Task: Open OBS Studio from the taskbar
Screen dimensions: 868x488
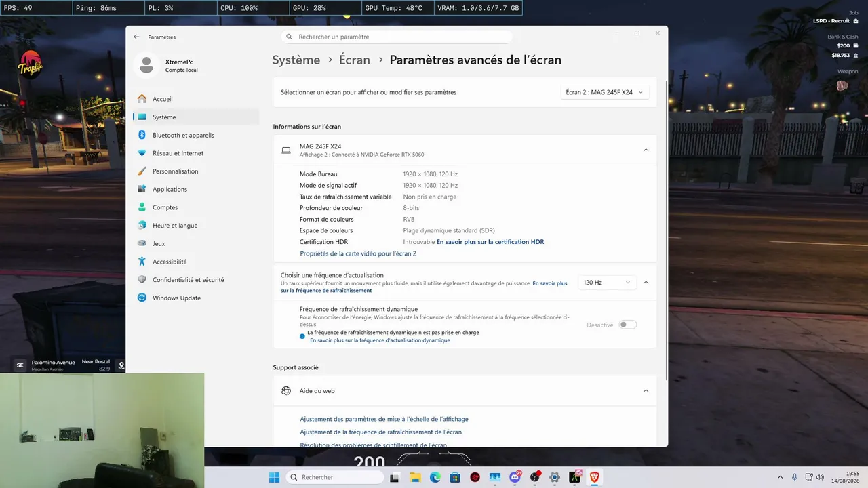Action: 535,477
